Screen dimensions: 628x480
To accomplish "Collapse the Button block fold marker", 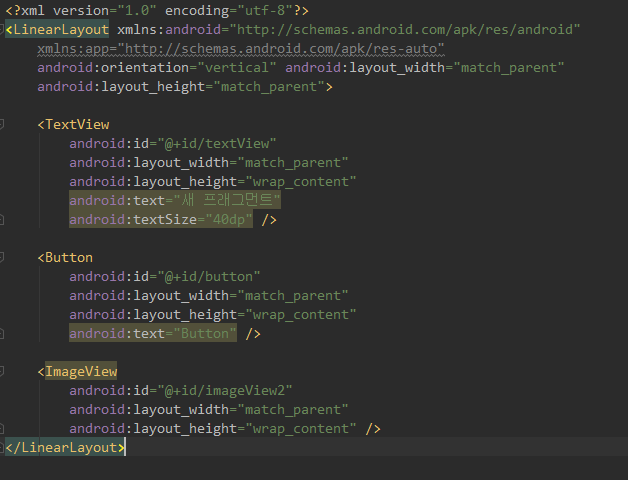I will 2,257.
